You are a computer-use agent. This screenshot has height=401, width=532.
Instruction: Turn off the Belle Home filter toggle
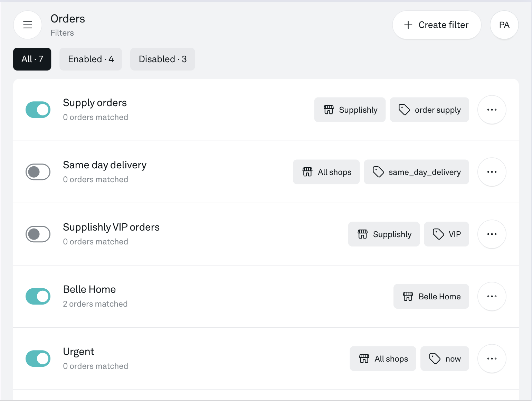coord(38,296)
